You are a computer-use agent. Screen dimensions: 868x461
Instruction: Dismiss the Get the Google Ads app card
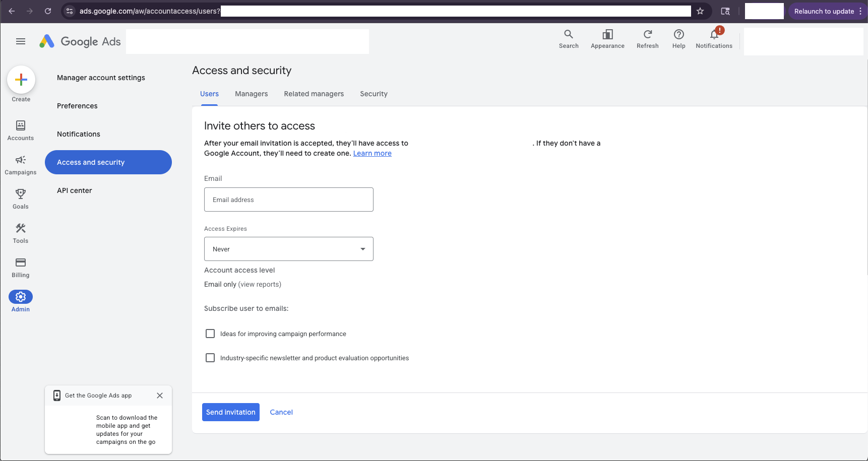pos(160,396)
